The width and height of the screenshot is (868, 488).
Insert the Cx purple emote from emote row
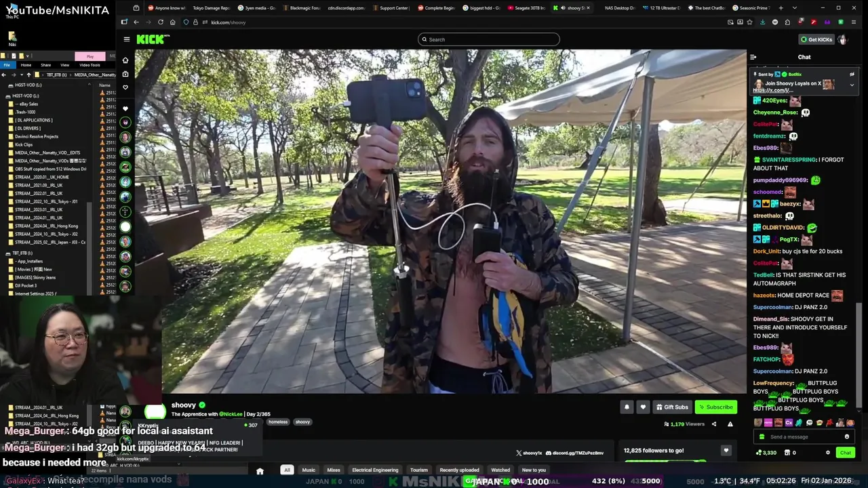tap(789, 423)
